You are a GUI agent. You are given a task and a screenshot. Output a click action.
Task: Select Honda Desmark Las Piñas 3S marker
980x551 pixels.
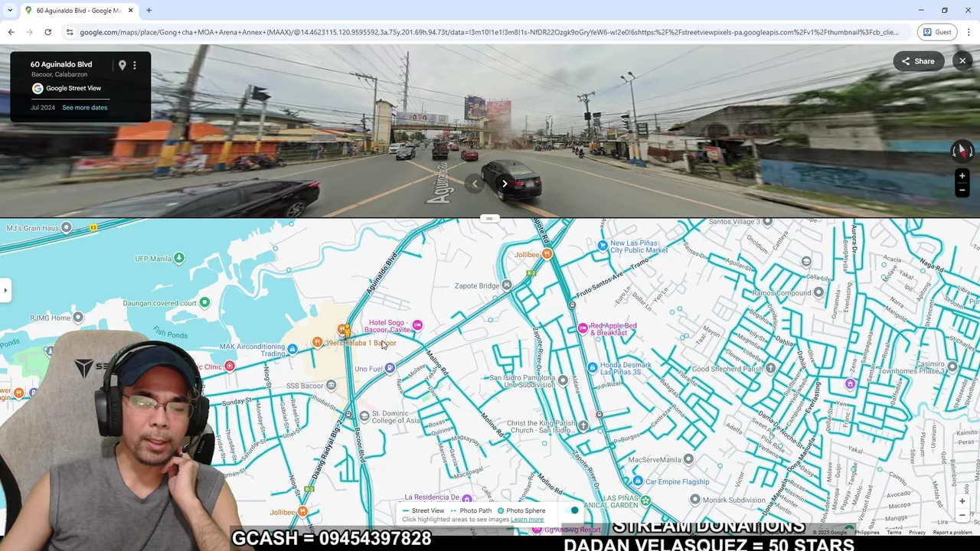pos(593,367)
